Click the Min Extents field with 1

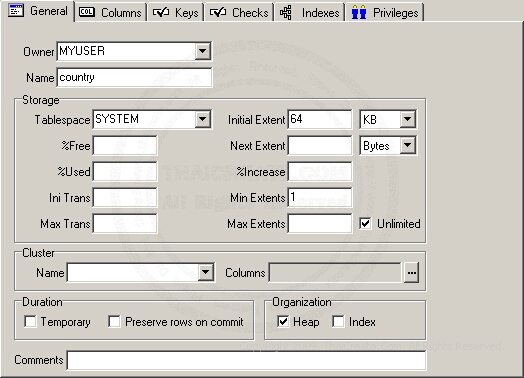click(320, 197)
